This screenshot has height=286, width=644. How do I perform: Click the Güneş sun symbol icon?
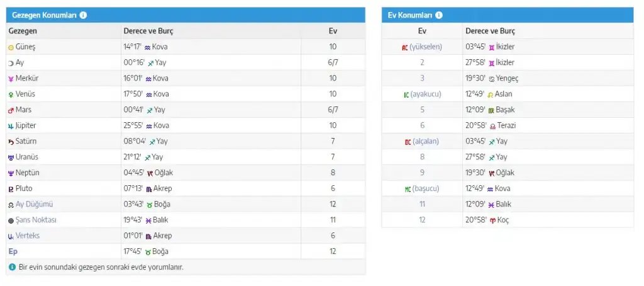click(11, 47)
